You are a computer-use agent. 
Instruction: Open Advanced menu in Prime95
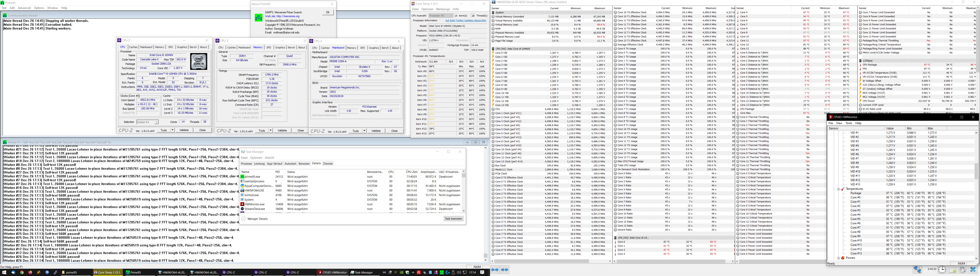(x=24, y=8)
